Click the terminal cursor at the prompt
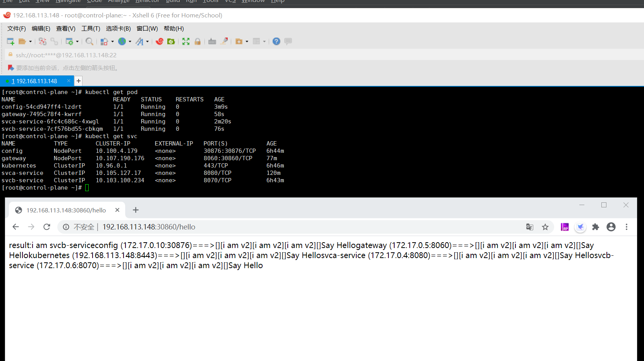644x361 pixels. pyautogui.click(x=87, y=188)
